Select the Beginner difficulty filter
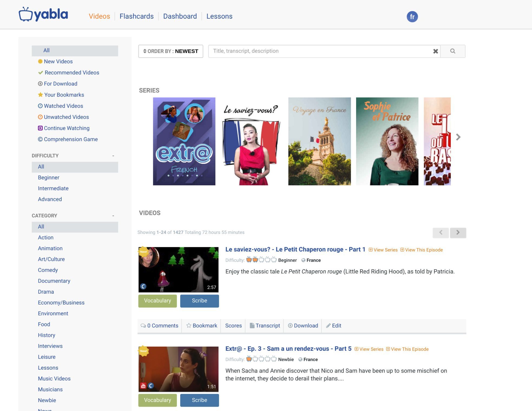This screenshot has height=411, width=532. coord(48,178)
